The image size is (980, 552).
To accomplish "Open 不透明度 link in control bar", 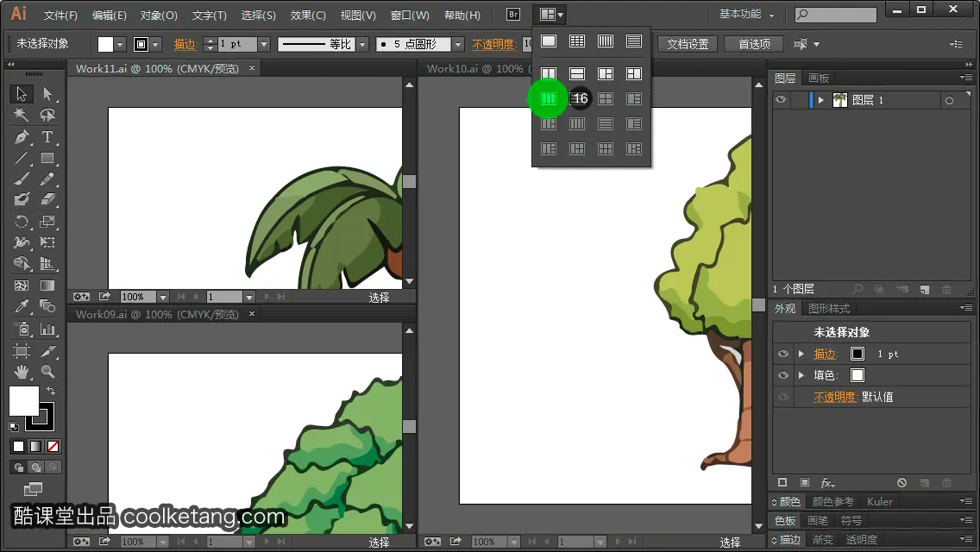I will (493, 44).
